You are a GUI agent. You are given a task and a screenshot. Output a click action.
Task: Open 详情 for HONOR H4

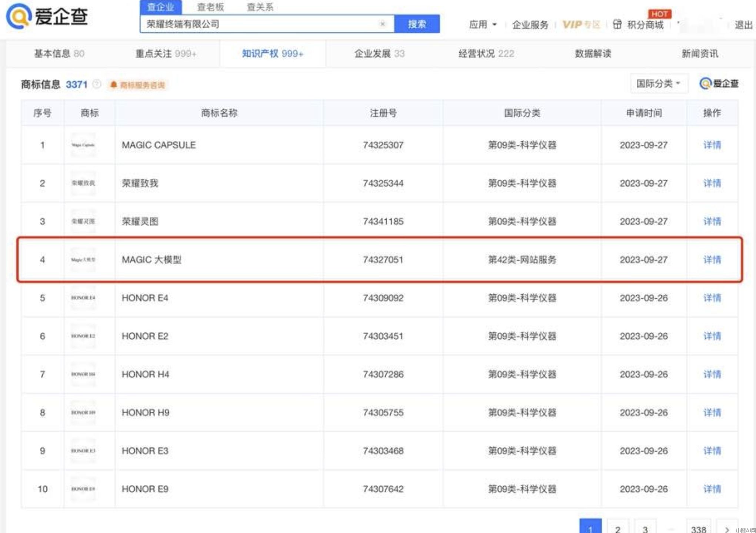click(712, 374)
